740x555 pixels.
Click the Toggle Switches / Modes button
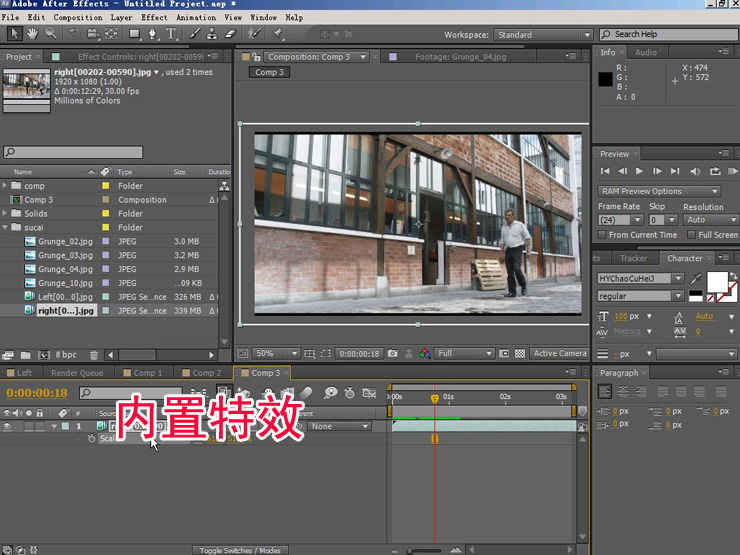240,550
